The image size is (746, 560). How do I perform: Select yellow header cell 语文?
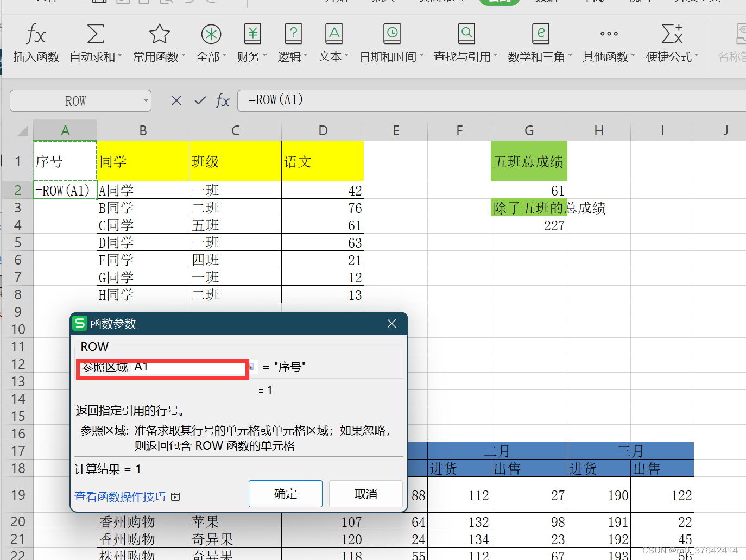click(x=323, y=161)
